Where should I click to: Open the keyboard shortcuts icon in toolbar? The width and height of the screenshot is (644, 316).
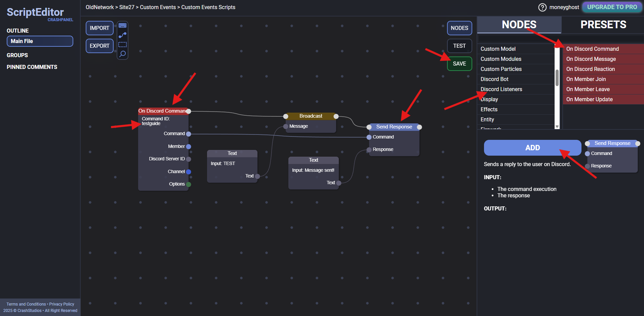coord(122,26)
